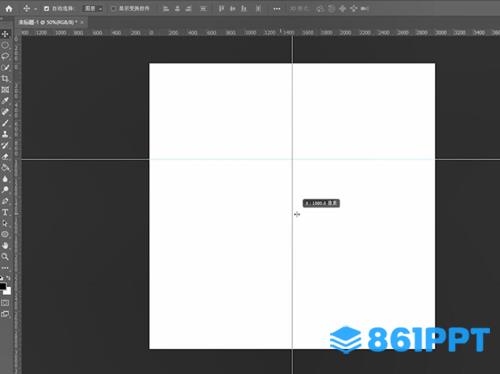Viewport: 500px width, 374px height.
Task: Select the Crop tool
Action: pyautogui.click(x=5, y=79)
